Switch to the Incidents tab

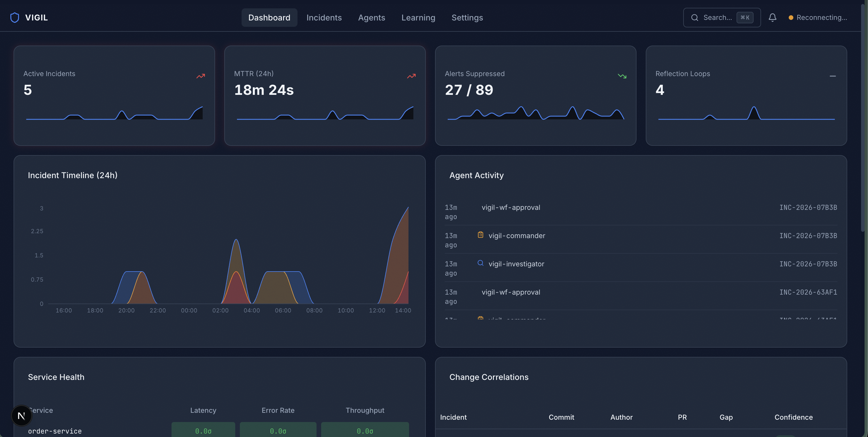[324, 18]
